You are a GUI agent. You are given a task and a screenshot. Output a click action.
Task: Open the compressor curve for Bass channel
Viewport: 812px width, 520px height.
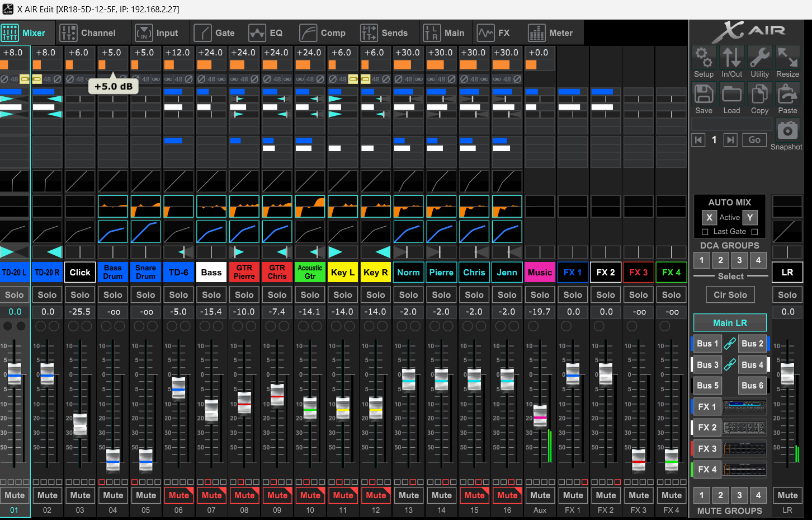click(x=211, y=232)
